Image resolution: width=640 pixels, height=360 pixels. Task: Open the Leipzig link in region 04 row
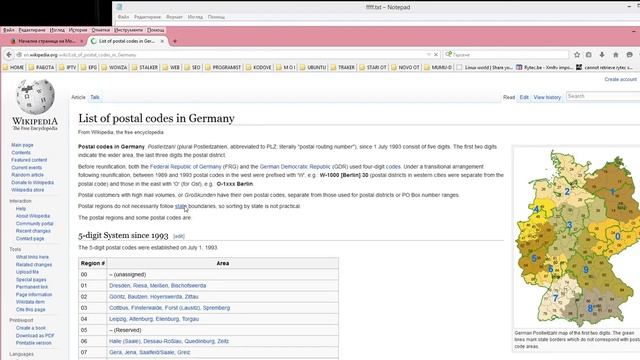click(118, 319)
